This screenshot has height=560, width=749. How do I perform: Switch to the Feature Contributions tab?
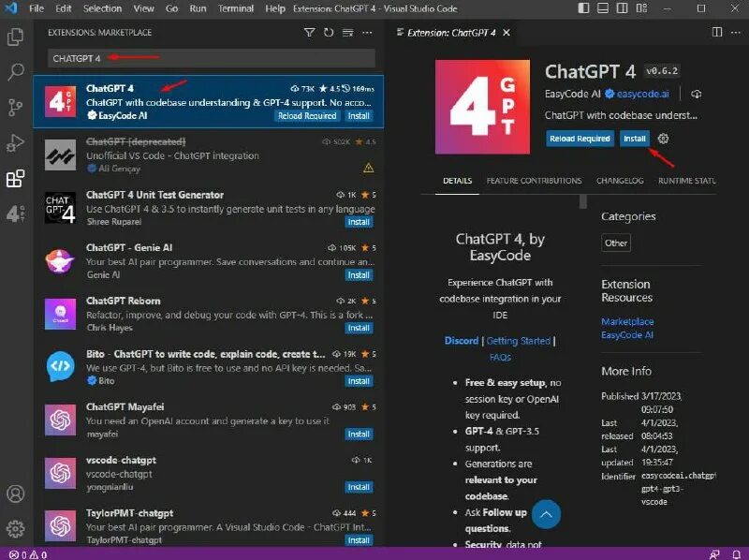coord(534,181)
